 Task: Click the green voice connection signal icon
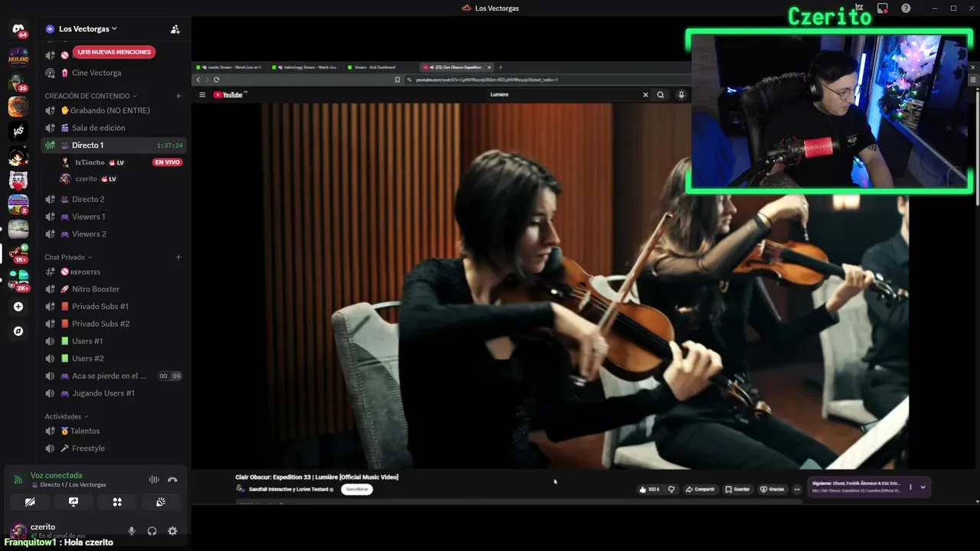point(18,480)
